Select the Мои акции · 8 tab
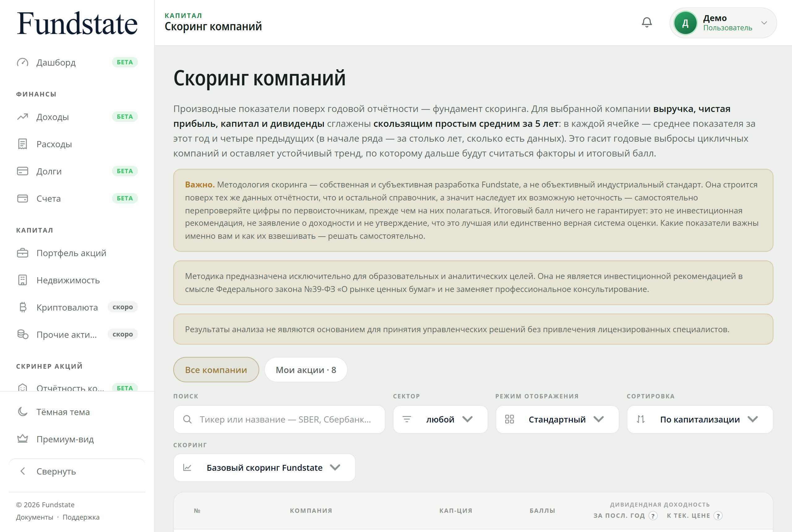 [x=305, y=370]
